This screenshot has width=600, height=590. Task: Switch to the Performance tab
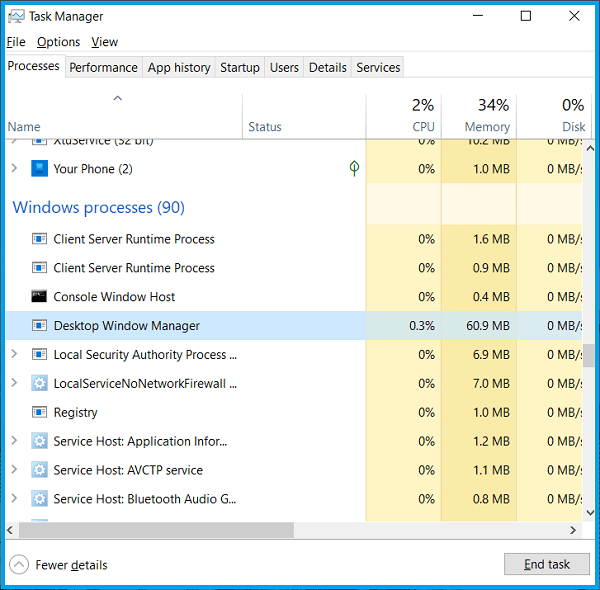click(103, 67)
